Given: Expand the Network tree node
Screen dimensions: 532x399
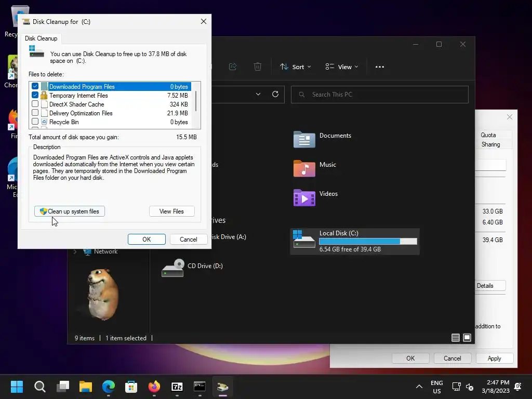Looking at the screenshot, I should coord(75,251).
